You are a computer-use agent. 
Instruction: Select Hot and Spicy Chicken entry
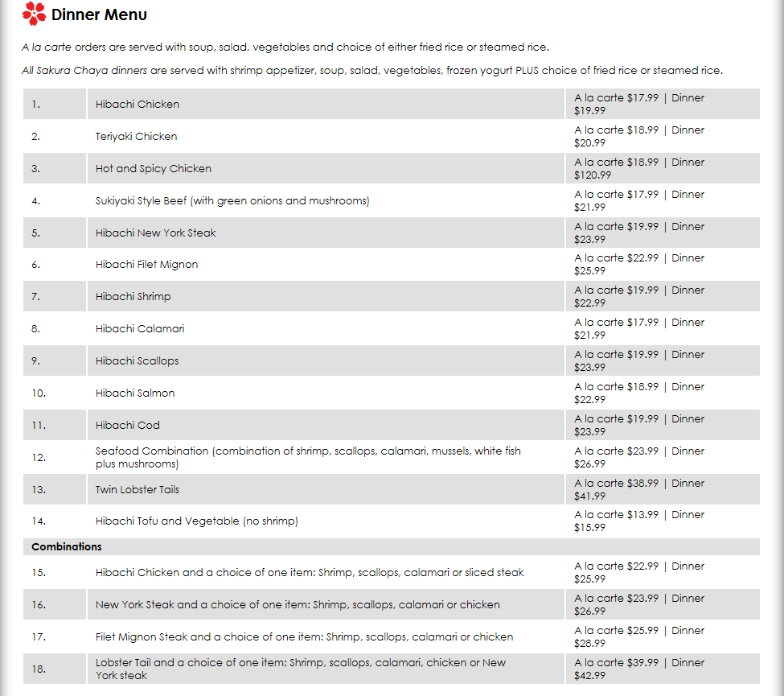pyautogui.click(x=154, y=169)
